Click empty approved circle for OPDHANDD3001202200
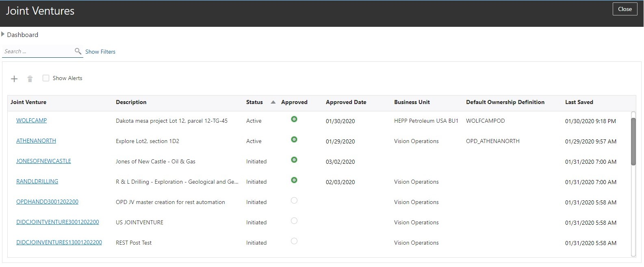 294,200
